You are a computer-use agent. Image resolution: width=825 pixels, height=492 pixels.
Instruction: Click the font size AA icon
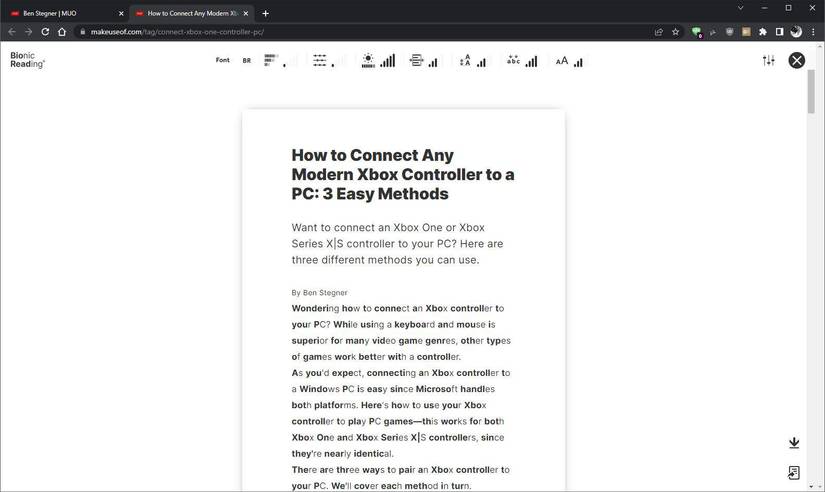click(x=562, y=61)
